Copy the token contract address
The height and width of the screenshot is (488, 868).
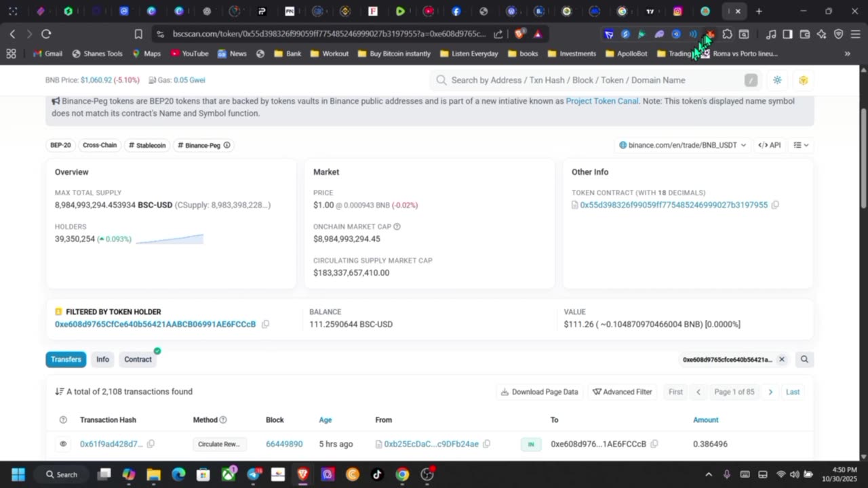(x=775, y=205)
